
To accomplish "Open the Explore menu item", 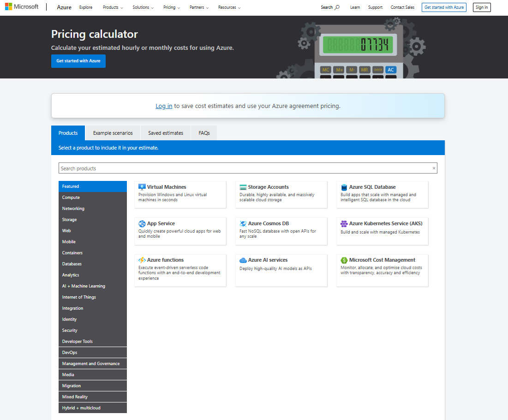I will coord(86,7).
